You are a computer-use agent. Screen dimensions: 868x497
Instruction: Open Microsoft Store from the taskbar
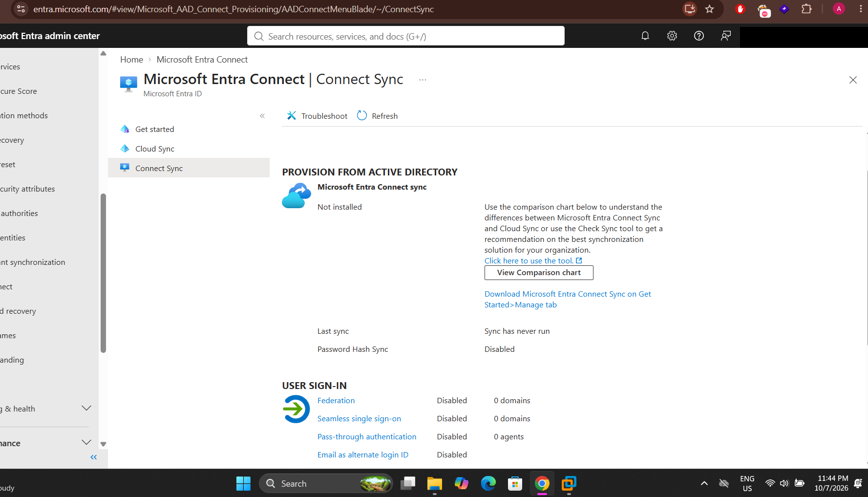coord(515,483)
